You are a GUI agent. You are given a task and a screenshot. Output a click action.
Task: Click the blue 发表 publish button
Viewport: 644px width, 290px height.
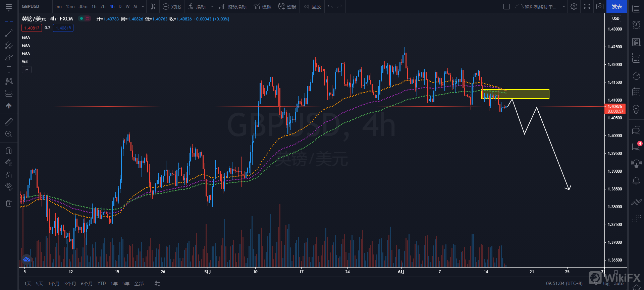click(x=616, y=6)
